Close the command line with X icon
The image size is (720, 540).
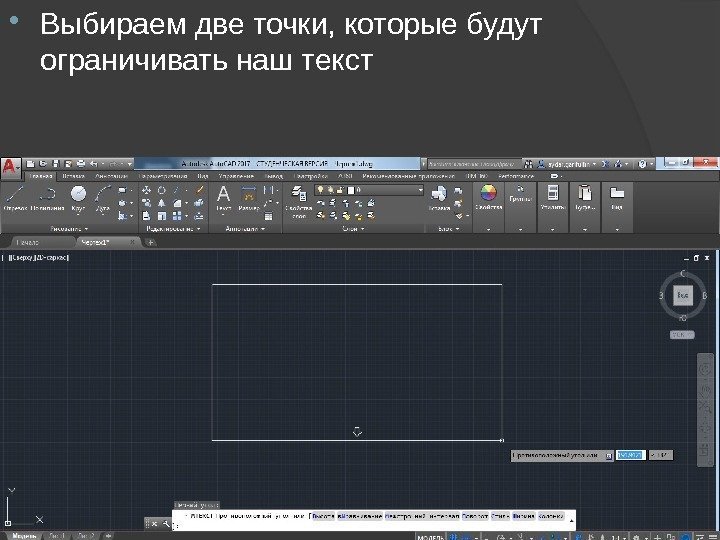tap(155, 523)
